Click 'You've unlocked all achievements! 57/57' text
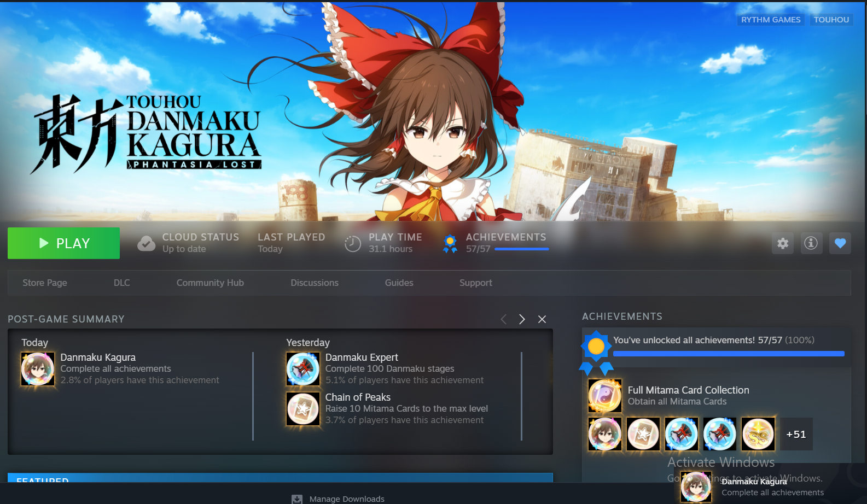The image size is (867, 504). click(697, 340)
